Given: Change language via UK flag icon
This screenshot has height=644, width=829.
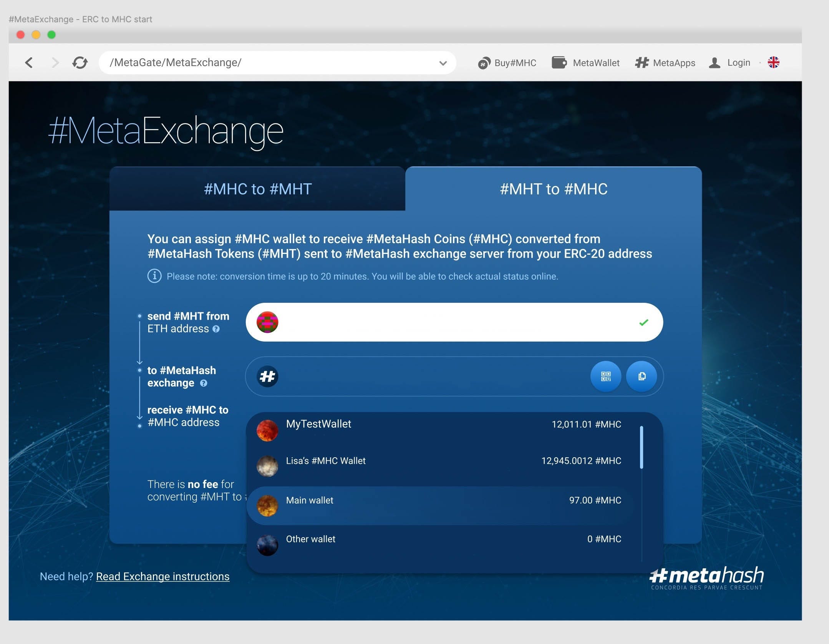Looking at the screenshot, I should 773,62.
